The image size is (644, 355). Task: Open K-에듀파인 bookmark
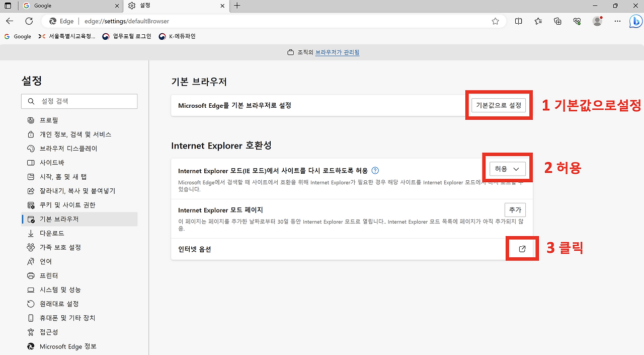[177, 36]
